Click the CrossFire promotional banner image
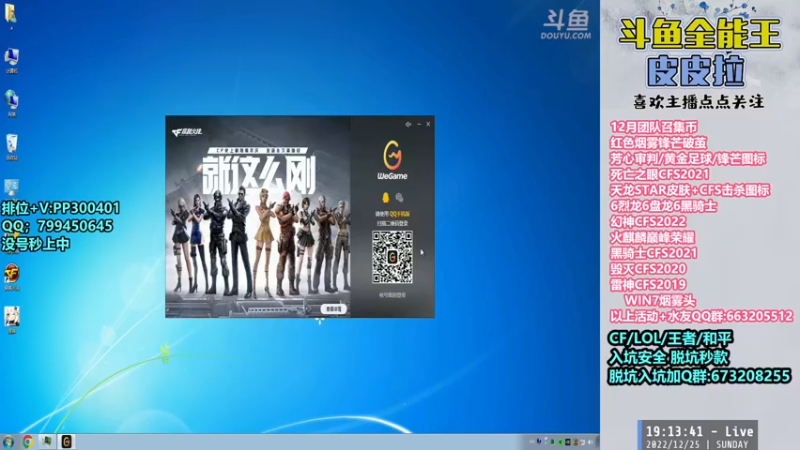Image resolution: width=800 pixels, height=450 pixels. tap(258, 216)
